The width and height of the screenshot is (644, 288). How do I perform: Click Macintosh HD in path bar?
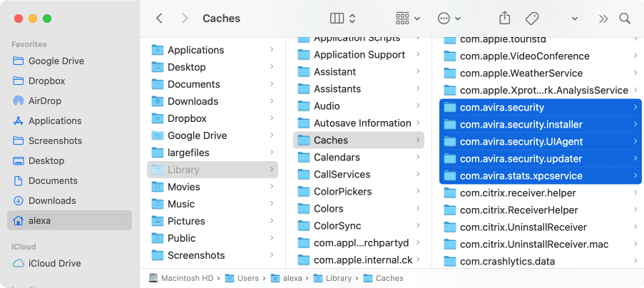(x=181, y=278)
